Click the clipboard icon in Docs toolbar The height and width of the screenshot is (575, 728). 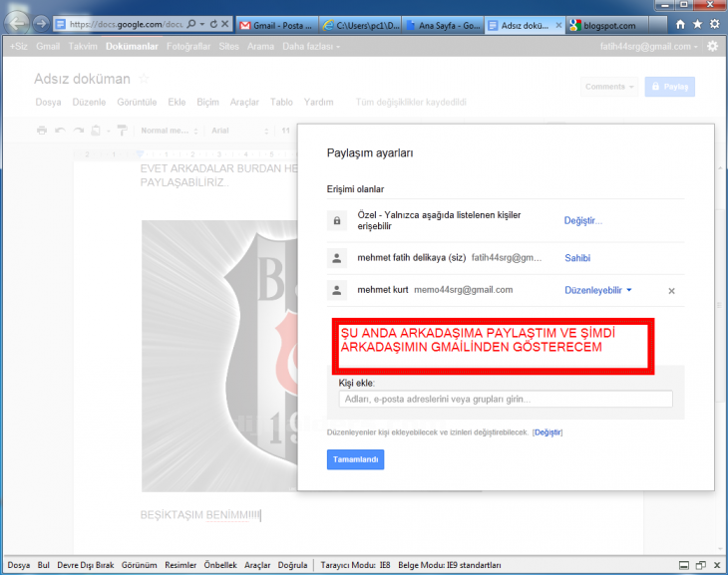[x=96, y=131]
